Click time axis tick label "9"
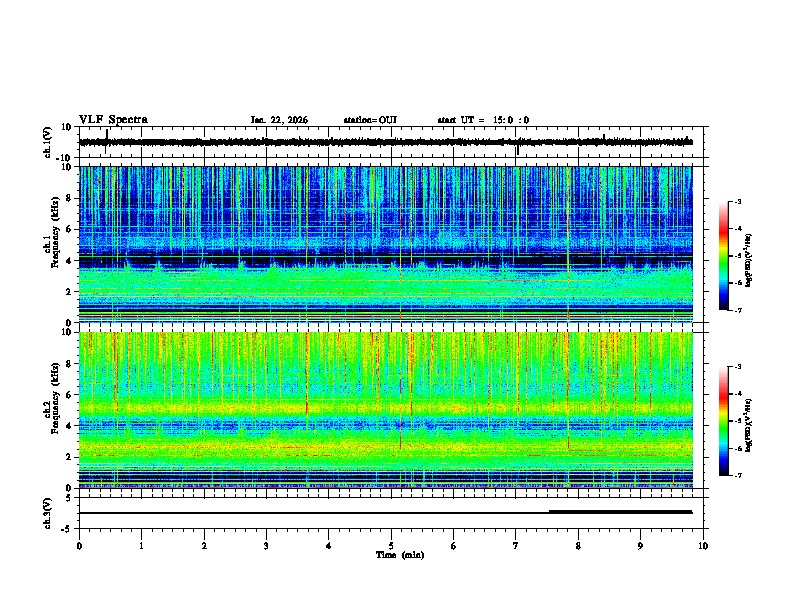 (x=640, y=546)
